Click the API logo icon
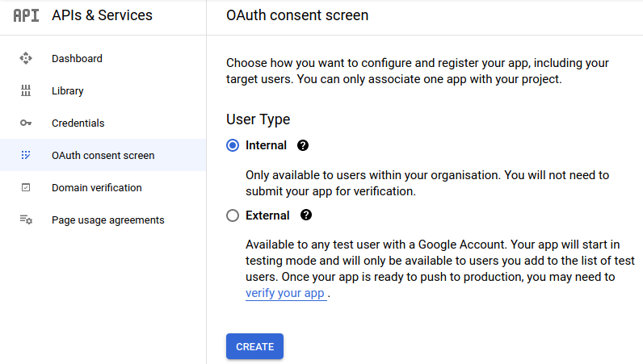 (x=26, y=15)
